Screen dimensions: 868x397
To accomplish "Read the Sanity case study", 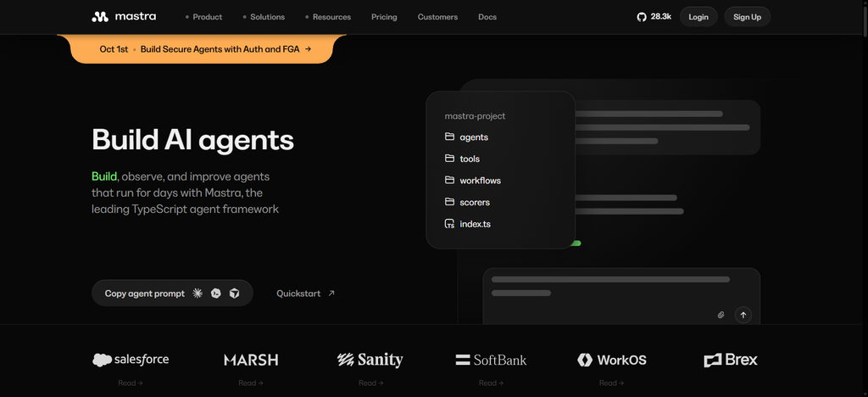I will pyautogui.click(x=370, y=383).
